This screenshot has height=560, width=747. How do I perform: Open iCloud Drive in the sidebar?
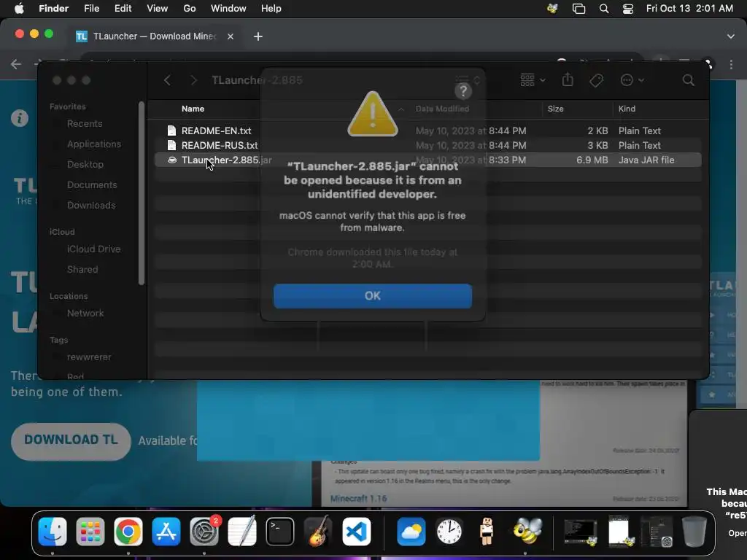click(93, 249)
